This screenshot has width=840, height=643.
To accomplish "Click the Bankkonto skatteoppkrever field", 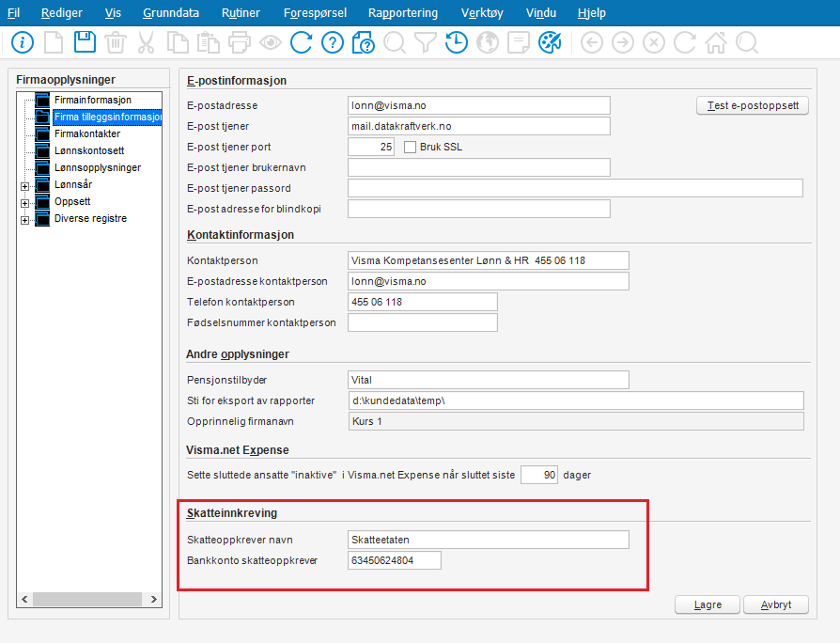I will [395, 560].
